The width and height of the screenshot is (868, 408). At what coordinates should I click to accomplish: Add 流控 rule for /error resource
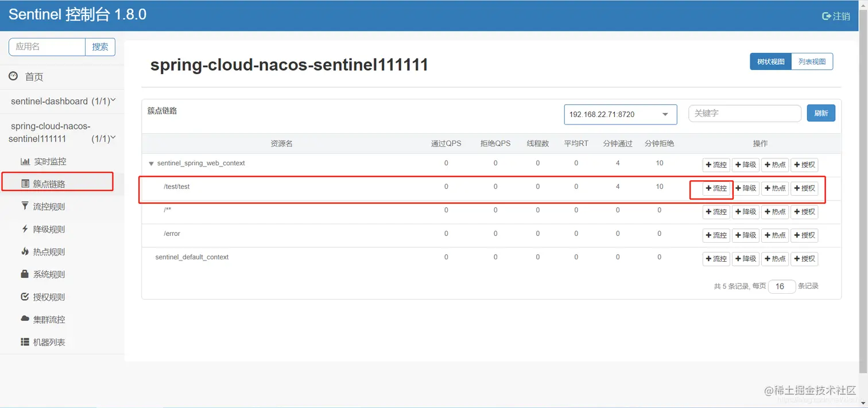pyautogui.click(x=716, y=235)
